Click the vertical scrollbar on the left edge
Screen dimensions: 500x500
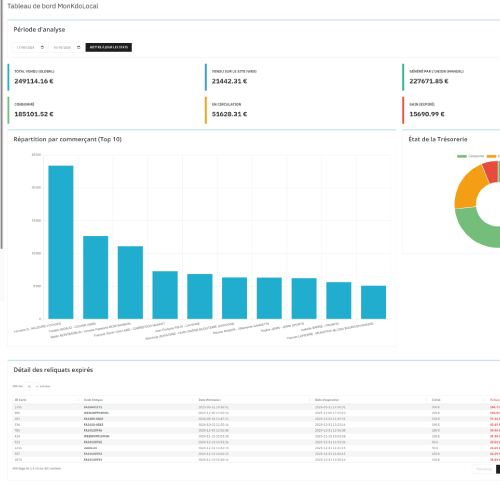[1, 124]
